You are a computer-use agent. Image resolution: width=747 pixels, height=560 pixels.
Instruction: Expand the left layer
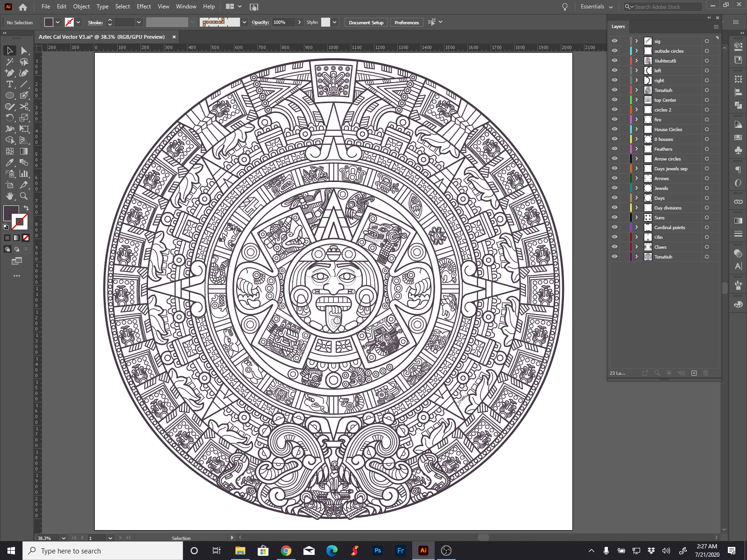(636, 70)
